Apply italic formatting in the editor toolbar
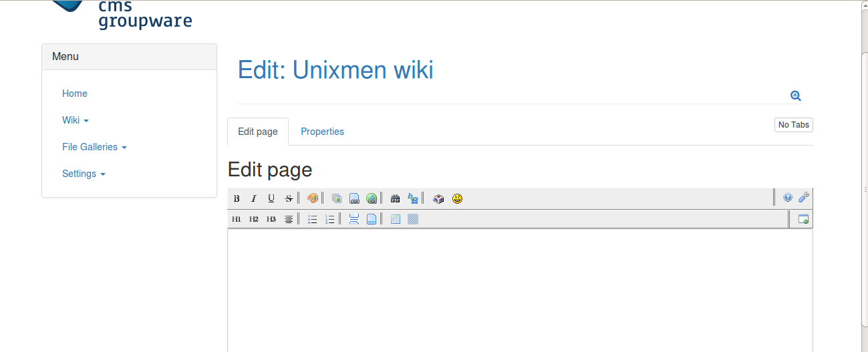868x352 pixels. (x=254, y=198)
